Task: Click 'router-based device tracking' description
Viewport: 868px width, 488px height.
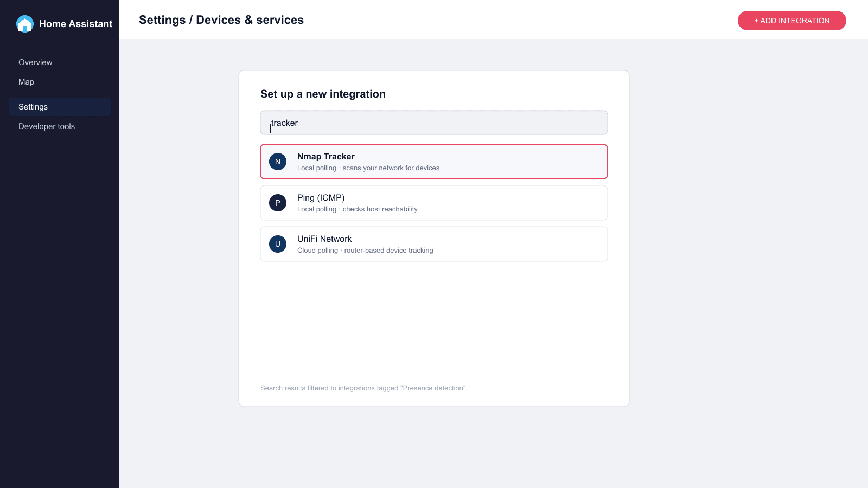Action: tap(389, 251)
